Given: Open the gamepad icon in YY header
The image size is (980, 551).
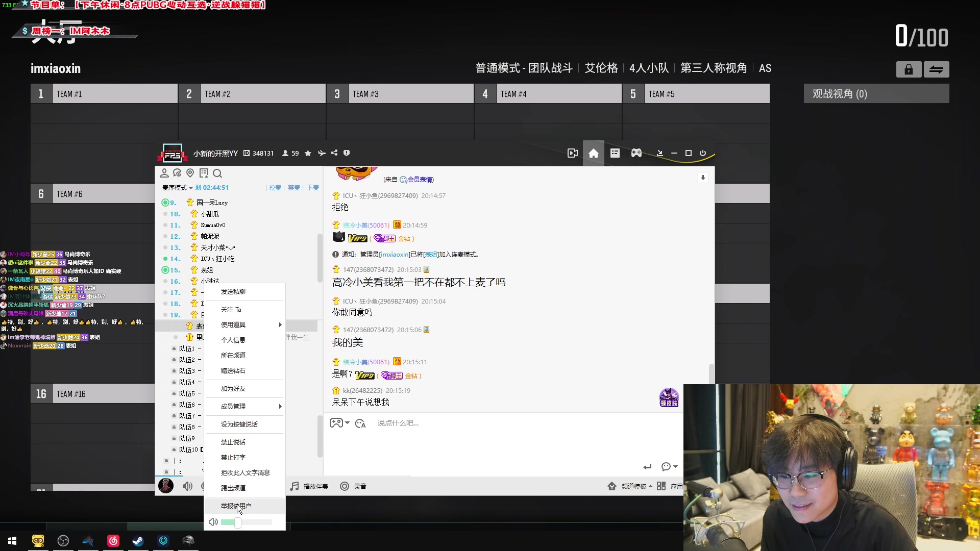Looking at the screenshot, I should pos(636,153).
